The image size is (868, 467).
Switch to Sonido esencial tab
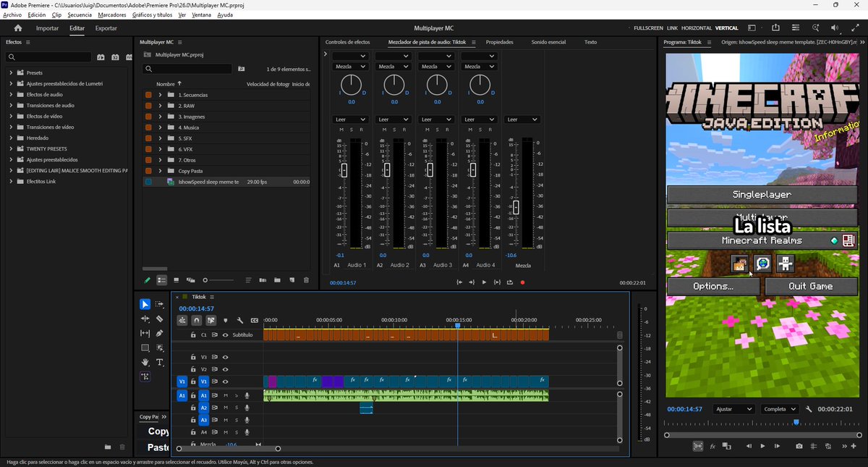click(x=548, y=42)
